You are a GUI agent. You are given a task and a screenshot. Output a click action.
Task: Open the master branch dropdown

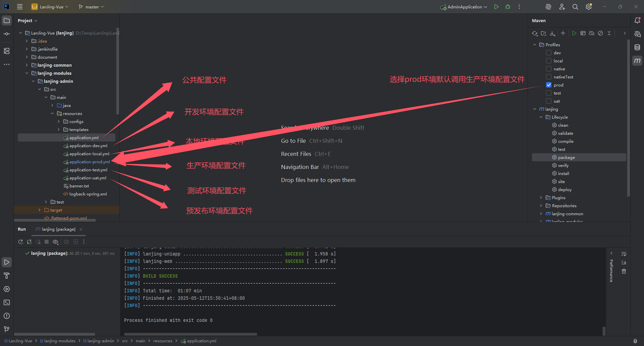(x=91, y=7)
